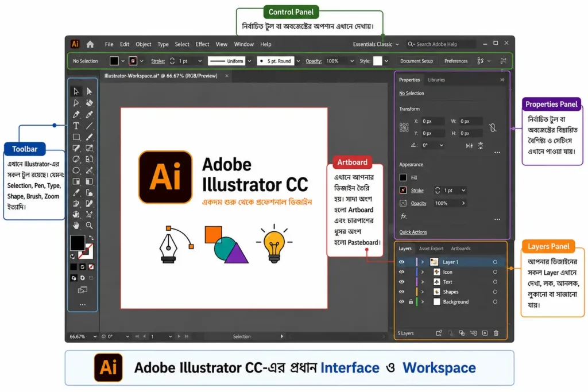Viewport: 588px width, 392px height.
Task: Click the collect for export icon in Layers
Action: tap(439, 333)
